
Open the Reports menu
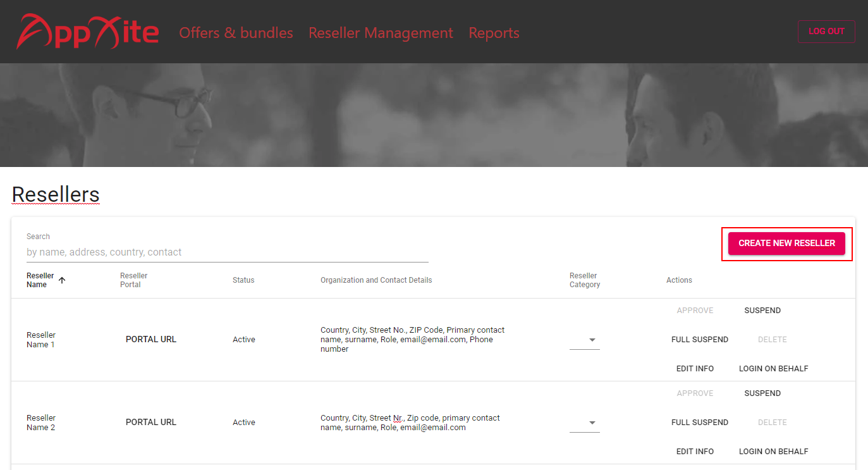click(494, 33)
